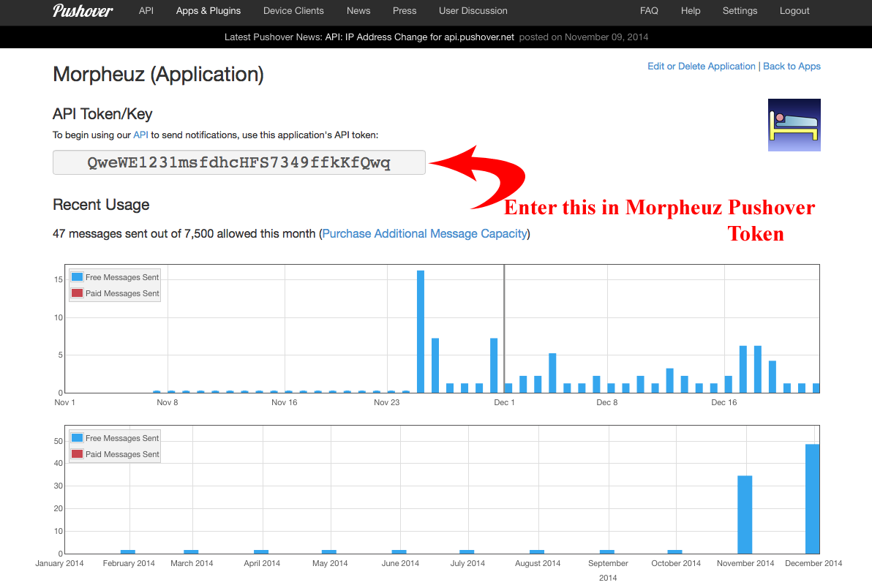
Task: Open Device Clients page
Action: tap(293, 10)
